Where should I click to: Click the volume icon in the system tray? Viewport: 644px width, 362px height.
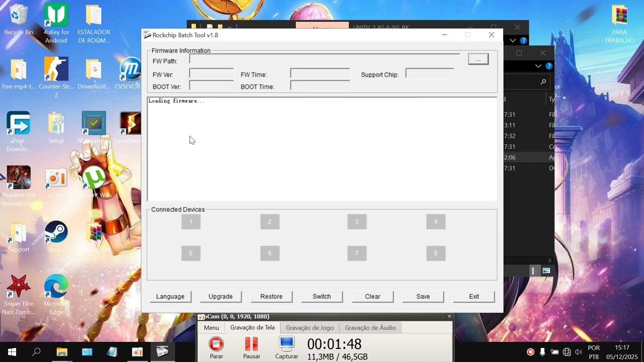579,352
